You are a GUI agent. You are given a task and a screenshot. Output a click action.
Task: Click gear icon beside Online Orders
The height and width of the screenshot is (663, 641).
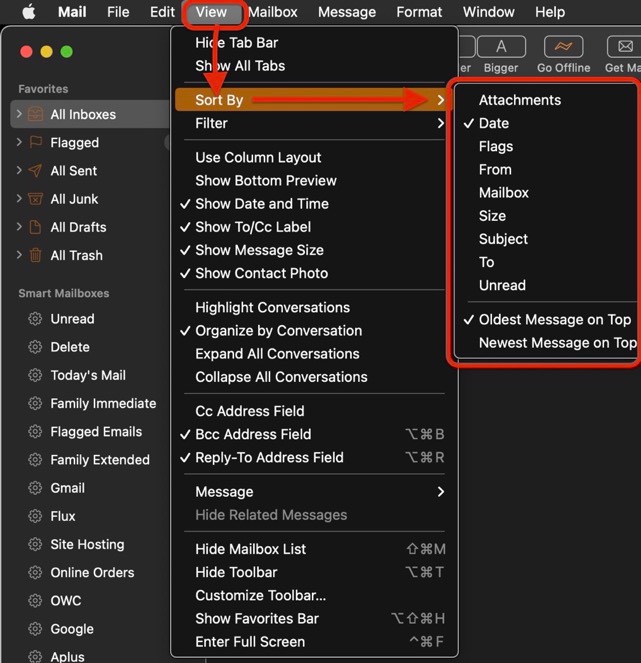pyautogui.click(x=35, y=573)
